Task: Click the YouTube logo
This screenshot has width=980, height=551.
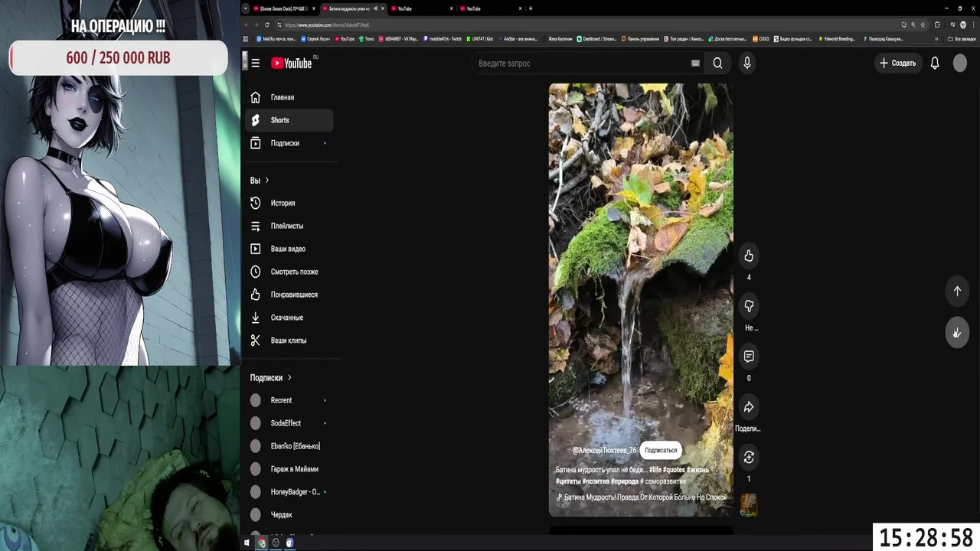Action: [x=292, y=63]
